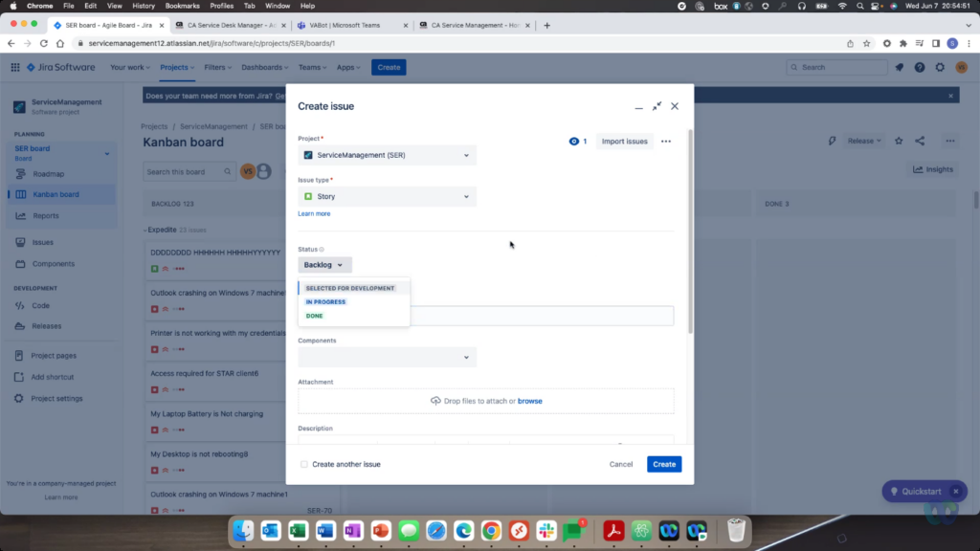980x551 pixels.
Task: Choose Selected for Development status
Action: point(350,288)
